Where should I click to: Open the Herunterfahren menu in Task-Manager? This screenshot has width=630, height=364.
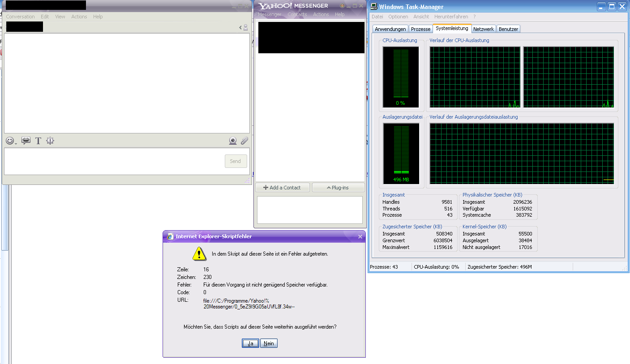[451, 17]
